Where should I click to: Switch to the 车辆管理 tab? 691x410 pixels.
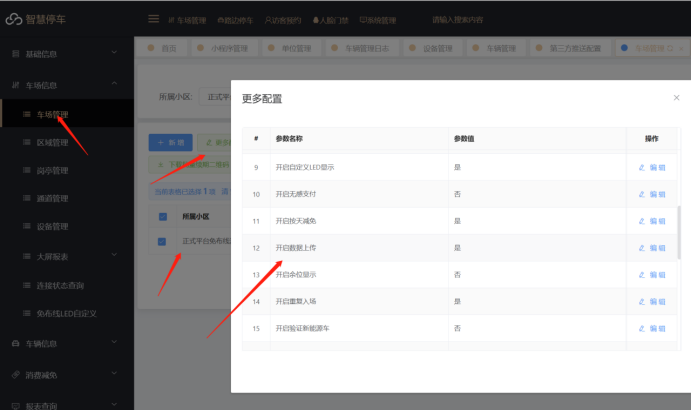(x=496, y=48)
